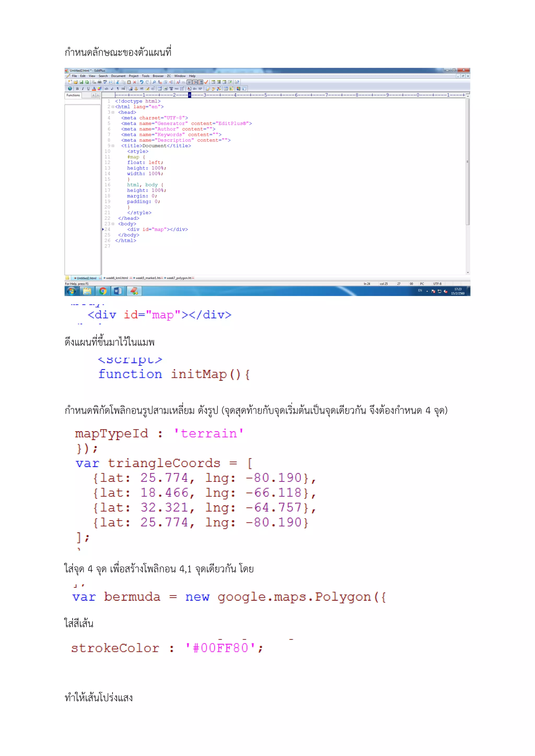Insert anchor using the anchor icon

(x=136, y=89)
